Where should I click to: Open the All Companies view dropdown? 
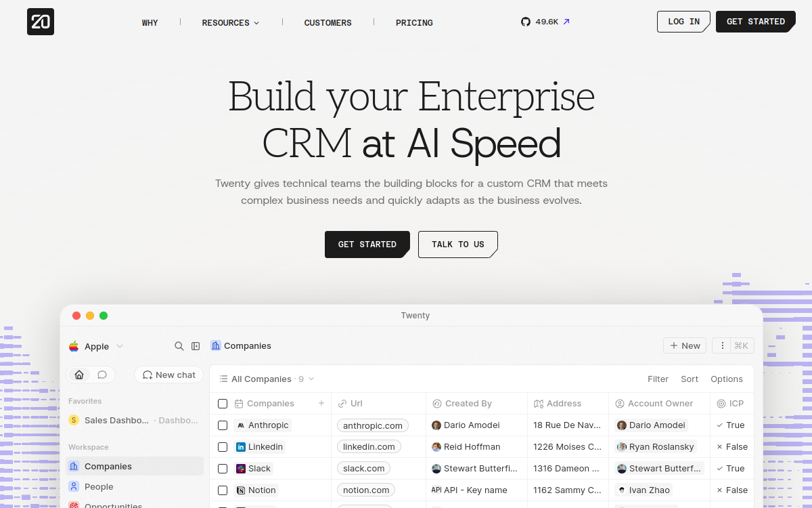[x=267, y=379]
